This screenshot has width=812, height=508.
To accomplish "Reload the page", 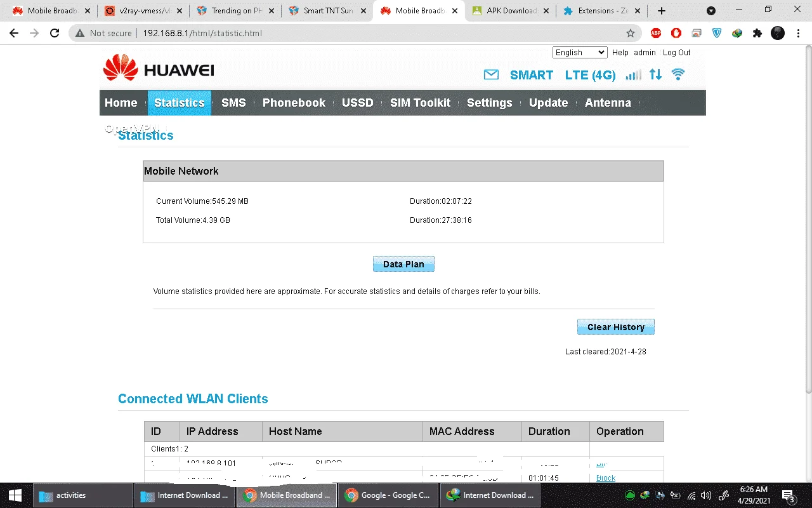I will [x=55, y=33].
